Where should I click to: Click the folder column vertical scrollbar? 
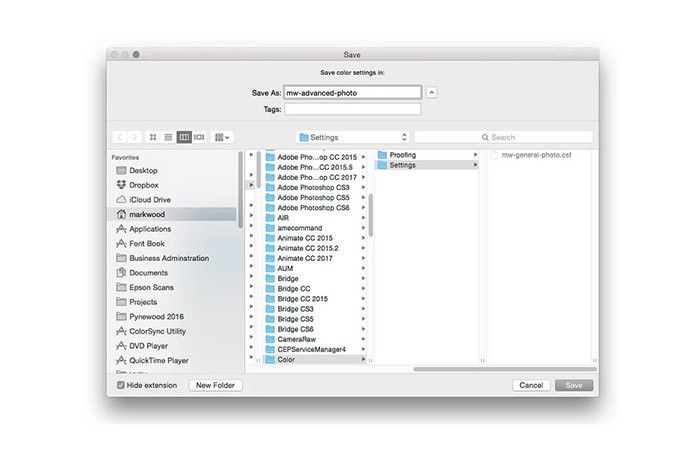tap(371, 215)
